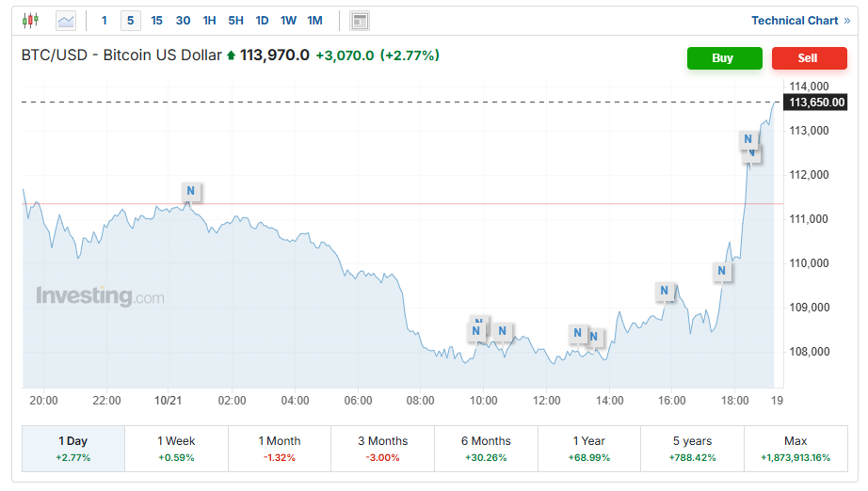868x491 pixels.
Task: Set interval to 1H
Action: [209, 21]
